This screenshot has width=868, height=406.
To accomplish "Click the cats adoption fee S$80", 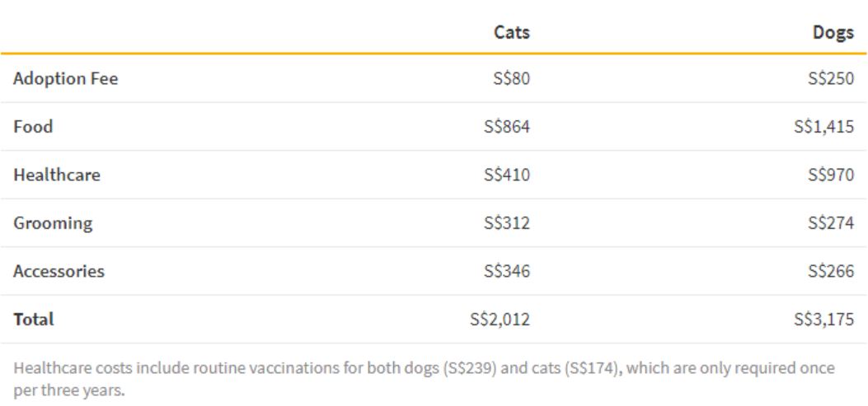I will click(x=512, y=79).
